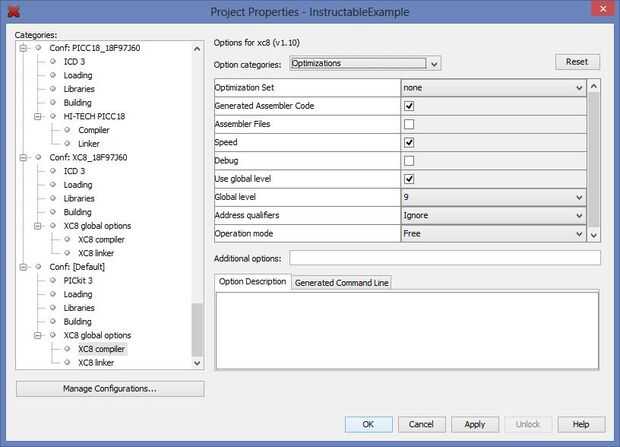Click the Additional options text field
The width and height of the screenshot is (620, 447).
point(444,258)
